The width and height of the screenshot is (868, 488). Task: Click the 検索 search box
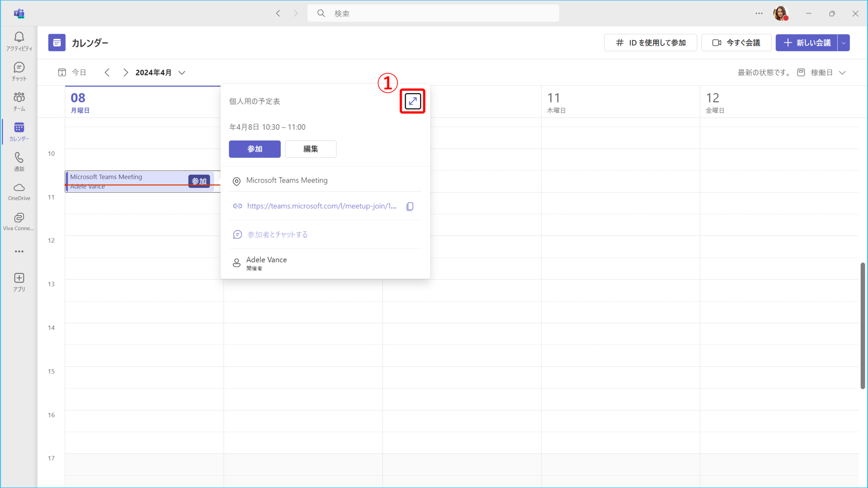(x=433, y=14)
